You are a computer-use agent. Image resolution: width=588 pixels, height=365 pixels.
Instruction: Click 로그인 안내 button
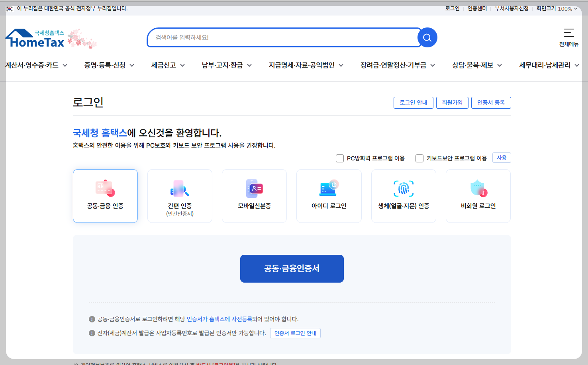[x=414, y=103]
